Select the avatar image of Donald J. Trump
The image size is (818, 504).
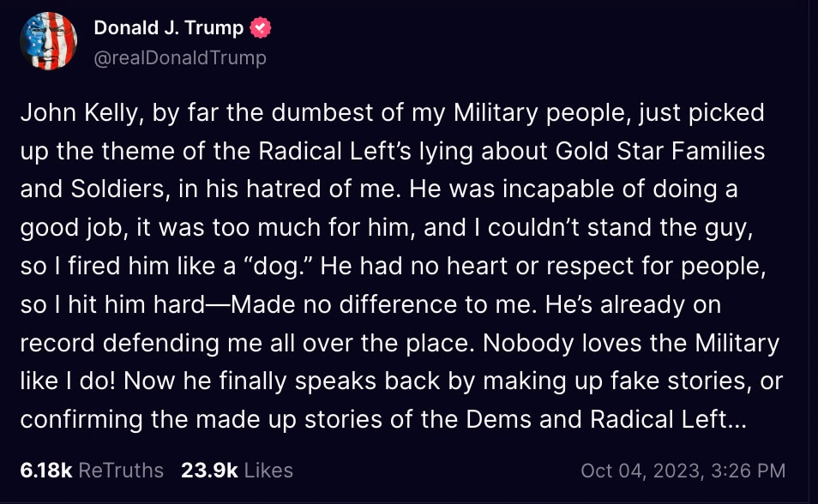[48, 39]
